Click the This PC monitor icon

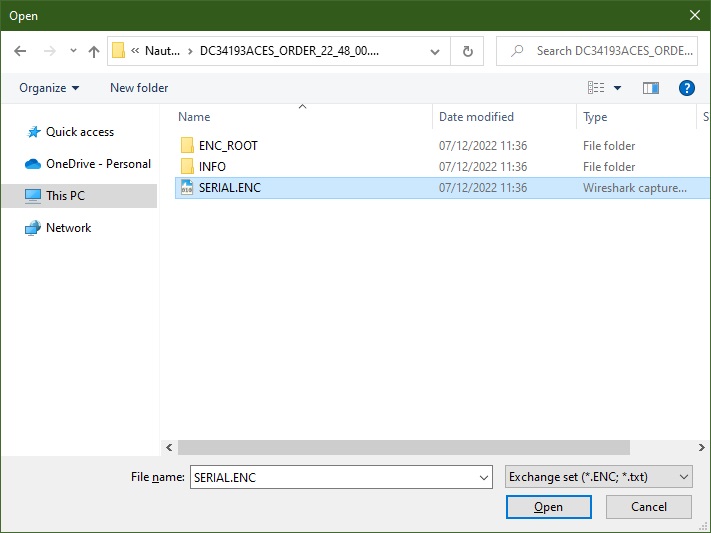33,196
